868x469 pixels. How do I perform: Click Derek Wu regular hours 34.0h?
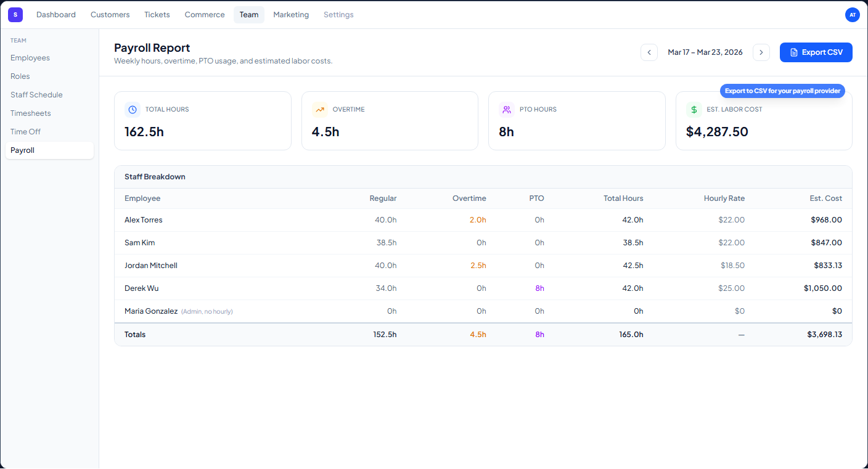point(387,288)
